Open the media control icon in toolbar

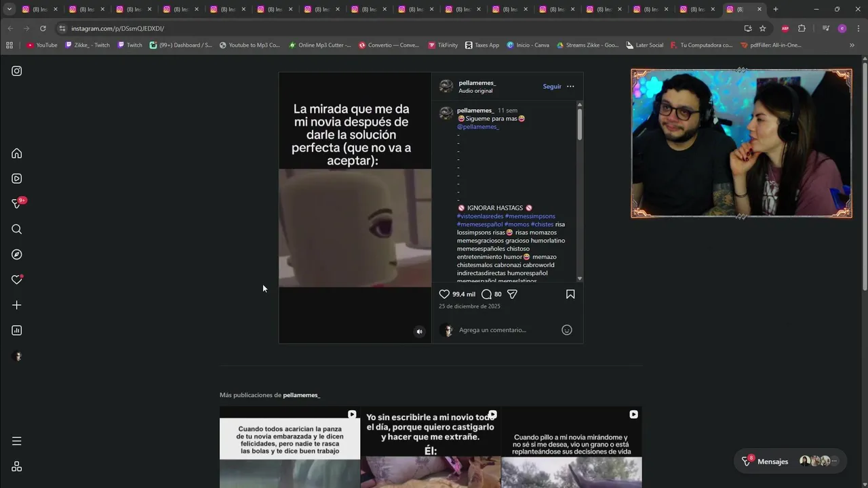[x=826, y=28]
